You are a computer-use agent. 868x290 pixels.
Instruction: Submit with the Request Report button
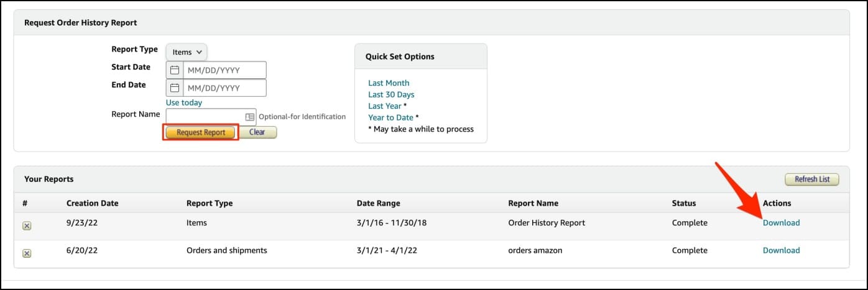point(201,132)
